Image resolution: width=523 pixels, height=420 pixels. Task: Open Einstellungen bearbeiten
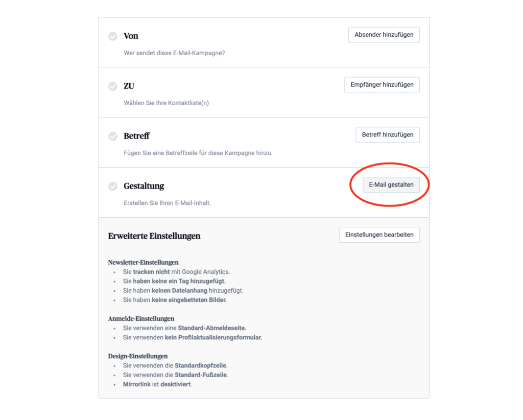point(379,235)
